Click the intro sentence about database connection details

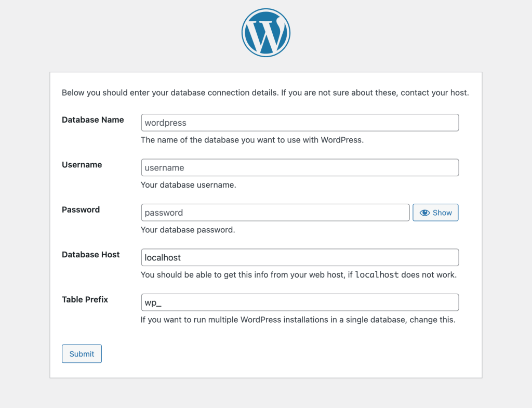coord(265,93)
